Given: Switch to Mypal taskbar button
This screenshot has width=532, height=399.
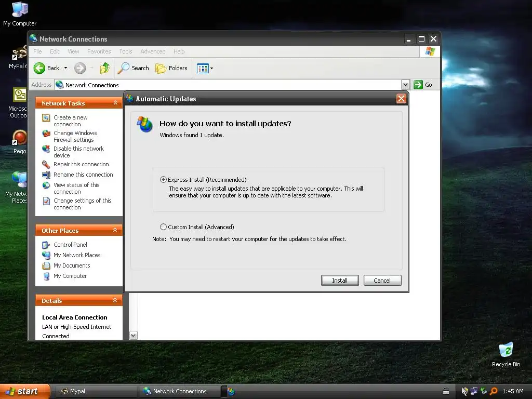Looking at the screenshot, I should [96, 392].
